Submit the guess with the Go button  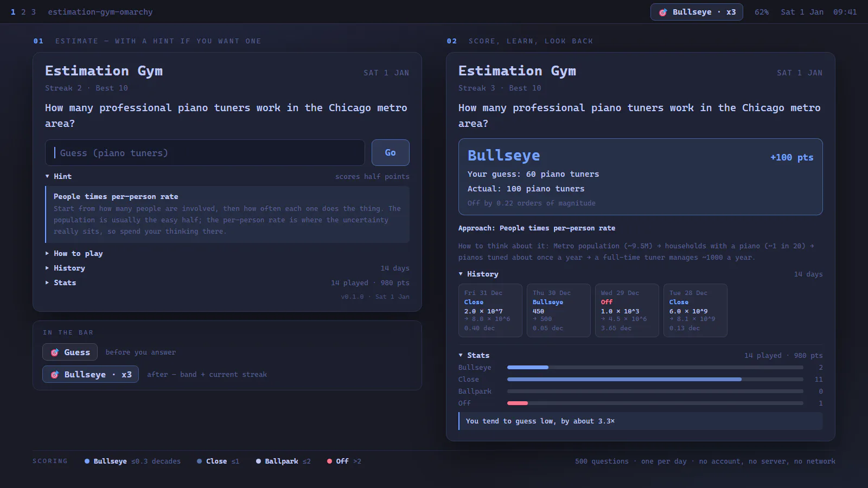pos(391,153)
